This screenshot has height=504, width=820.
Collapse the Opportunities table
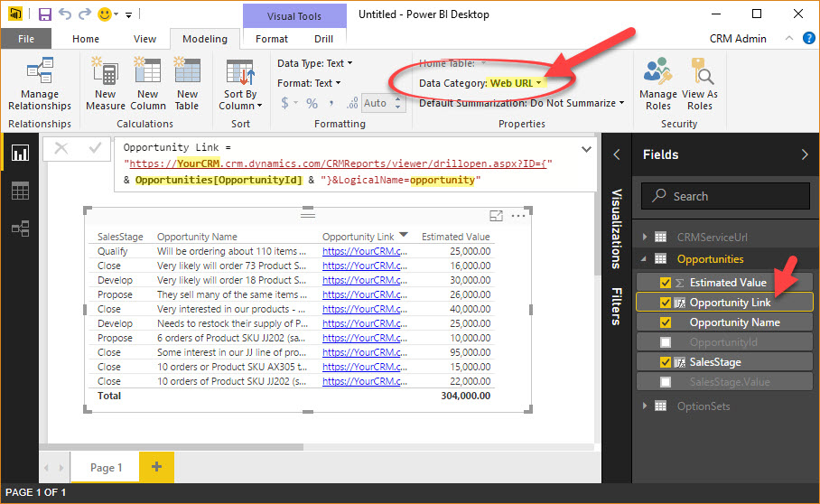click(644, 259)
